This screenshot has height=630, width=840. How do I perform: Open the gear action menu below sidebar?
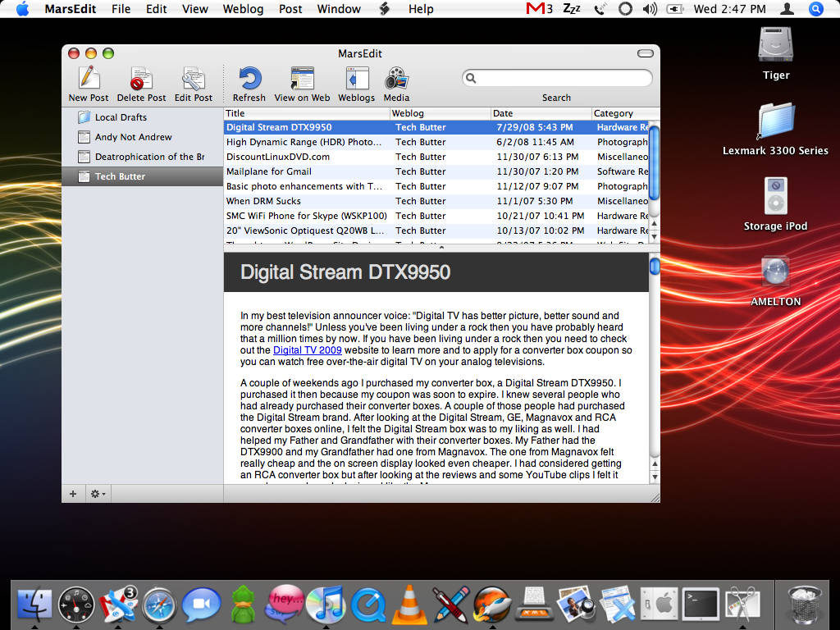(98, 494)
